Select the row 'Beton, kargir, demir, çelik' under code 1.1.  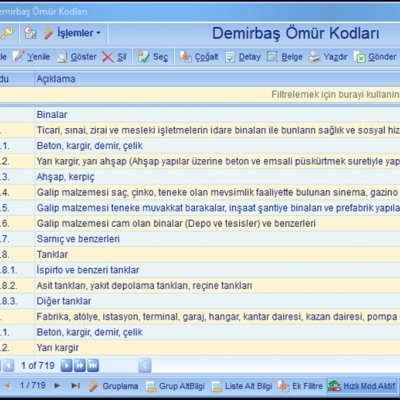tap(200, 146)
